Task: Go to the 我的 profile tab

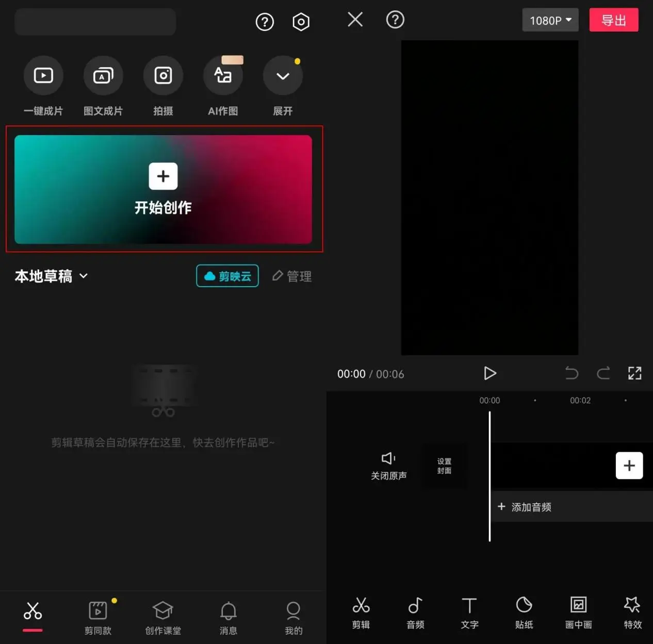Action: click(293, 616)
